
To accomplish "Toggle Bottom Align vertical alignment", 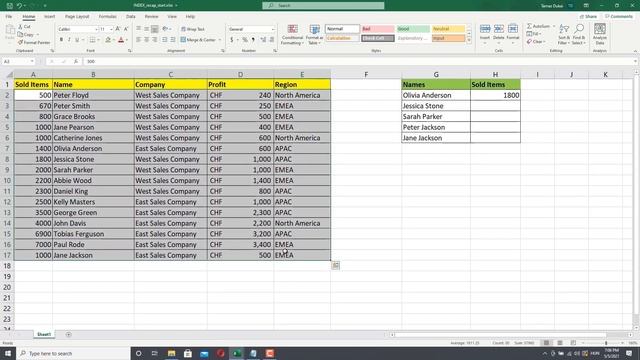I will [155, 29].
